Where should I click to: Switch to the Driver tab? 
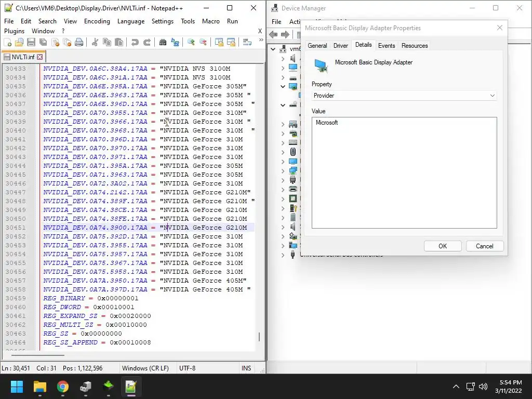coord(341,46)
